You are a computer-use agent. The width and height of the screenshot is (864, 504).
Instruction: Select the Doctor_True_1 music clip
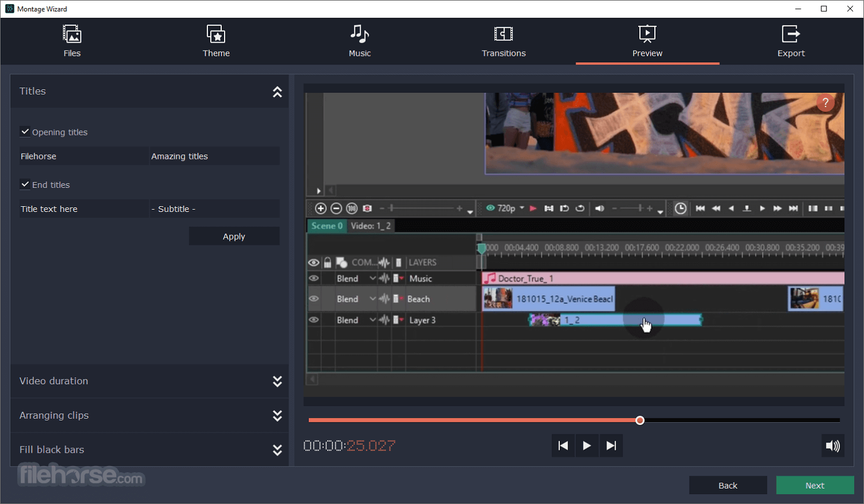[663, 278]
